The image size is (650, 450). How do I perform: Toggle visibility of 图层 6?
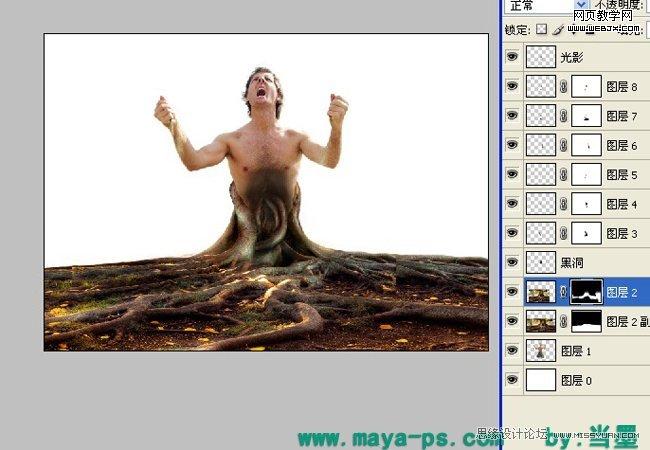[512, 144]
